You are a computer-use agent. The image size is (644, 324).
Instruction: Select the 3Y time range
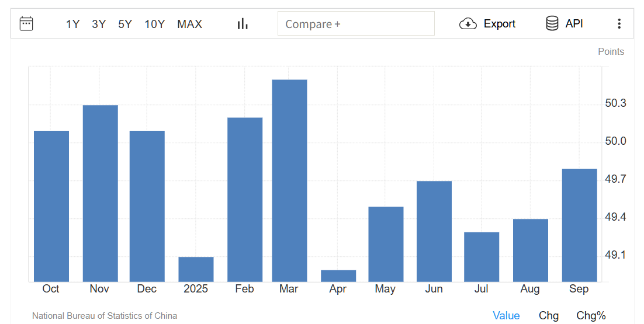coord(99,24)
